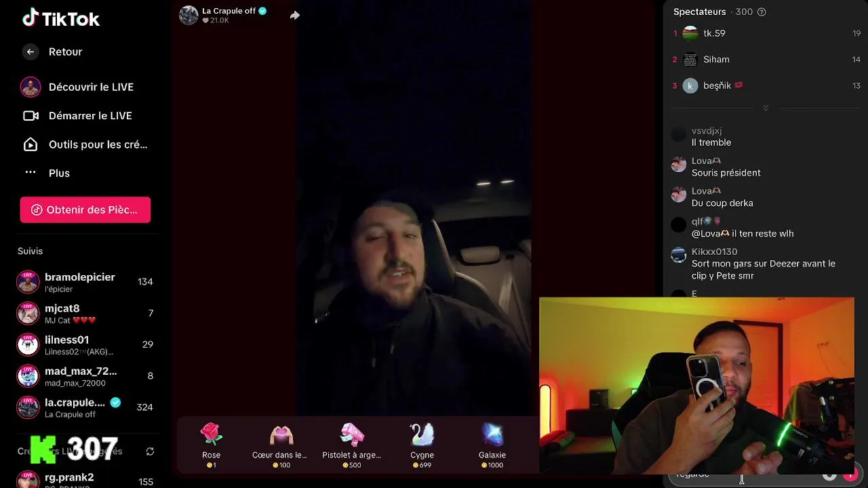Share the live with arrow icon
Screen dimensions: 868x488
tap(294, 15)
